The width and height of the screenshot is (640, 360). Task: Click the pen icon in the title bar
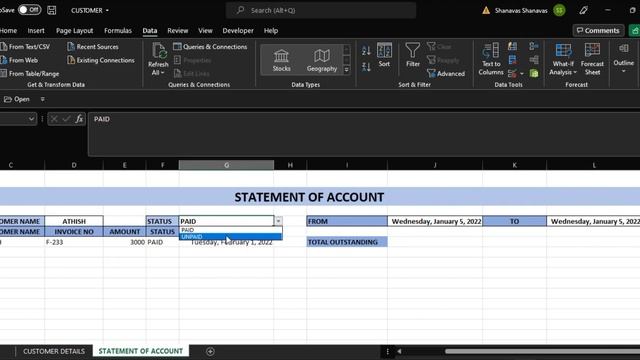point(583,10)
